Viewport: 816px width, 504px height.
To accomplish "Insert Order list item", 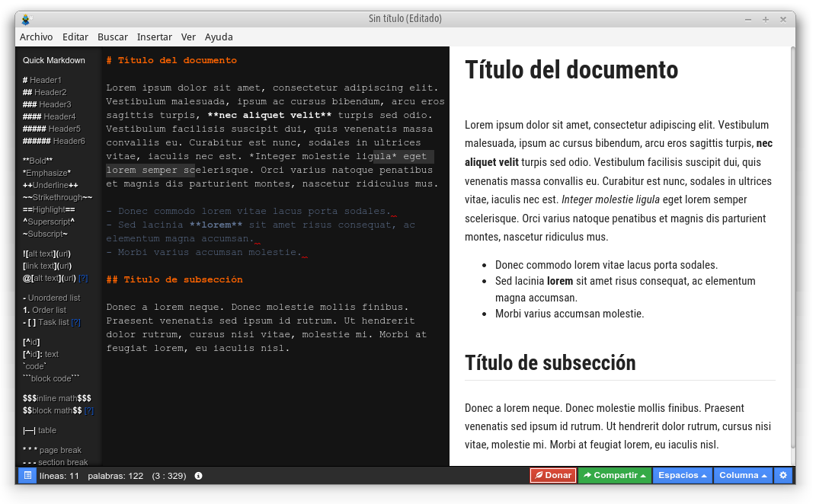I will tap(45, 310).
